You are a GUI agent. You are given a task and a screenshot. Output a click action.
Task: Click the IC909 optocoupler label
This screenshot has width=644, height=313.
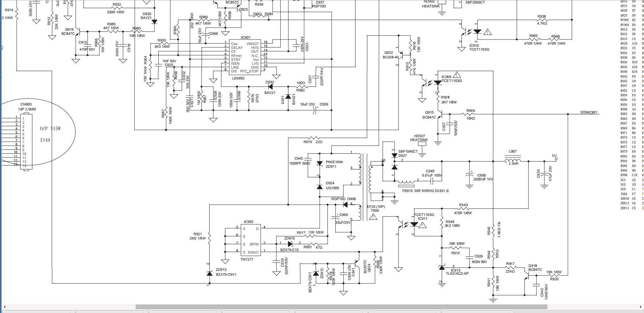tap(446, 77)
